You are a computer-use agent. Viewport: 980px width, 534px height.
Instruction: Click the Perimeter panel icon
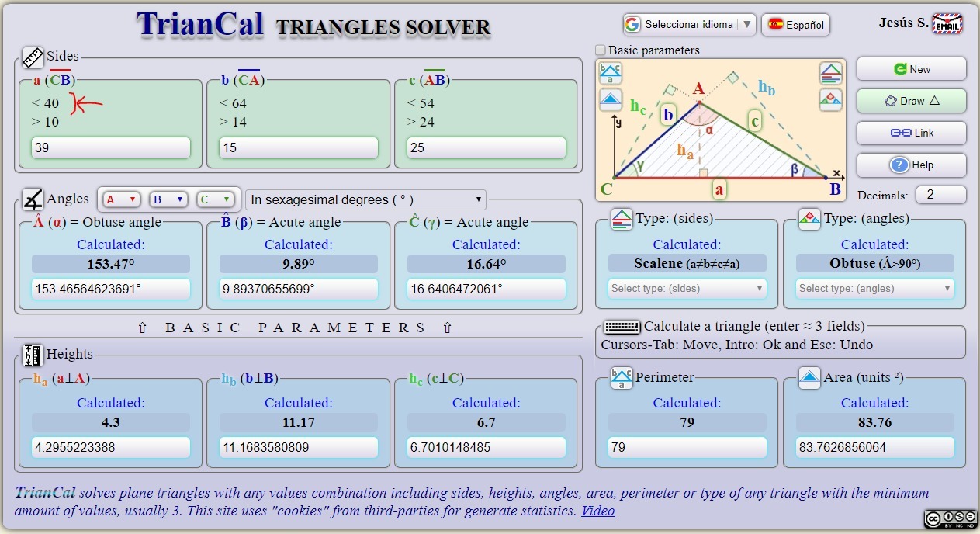622,378
